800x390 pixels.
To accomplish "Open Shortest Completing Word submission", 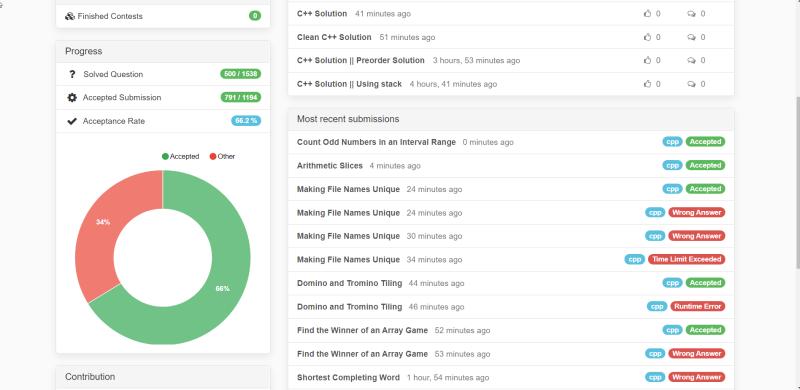I will click(x=348, y=377).
